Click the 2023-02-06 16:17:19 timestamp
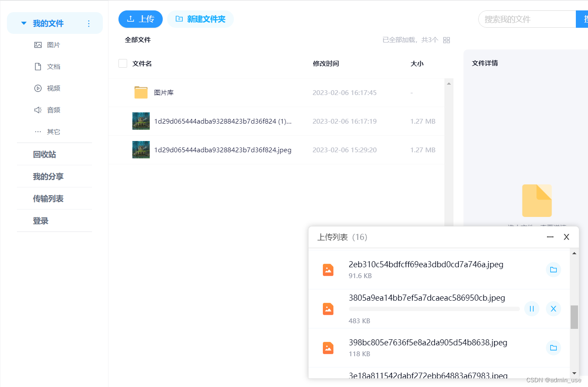588x387 pixels. point(345,121)
